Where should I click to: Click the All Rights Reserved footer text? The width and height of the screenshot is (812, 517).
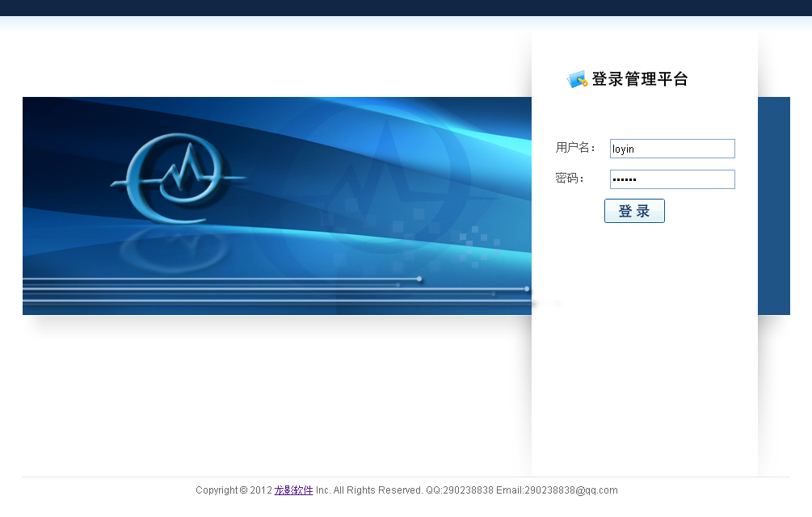[378, 490]
